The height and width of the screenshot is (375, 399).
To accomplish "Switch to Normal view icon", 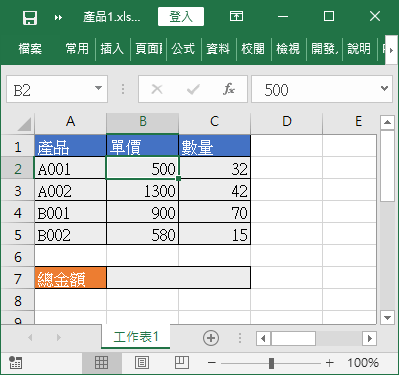I will (101, 362).
